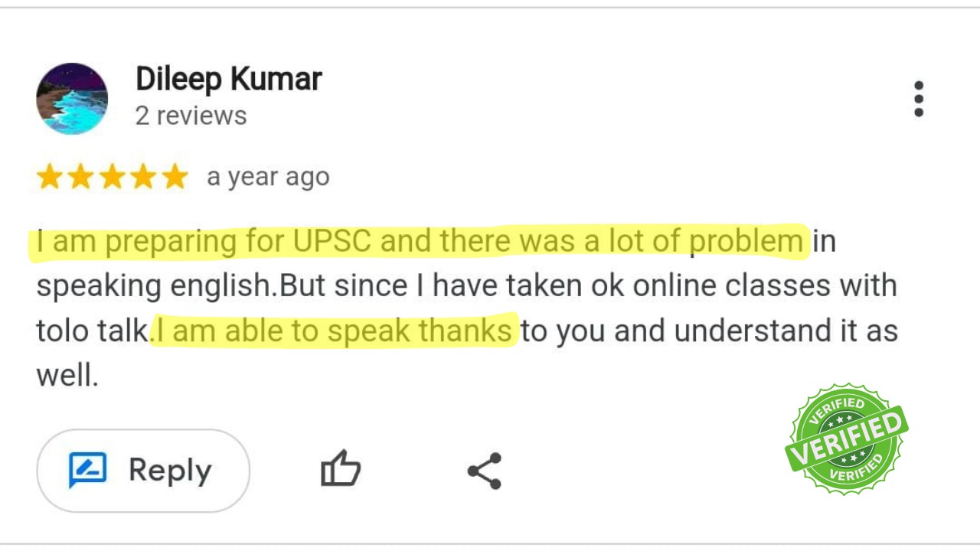This screenshot has width=980, height=551.
Task: Click the fourth rating star
Action: [144, 177]
